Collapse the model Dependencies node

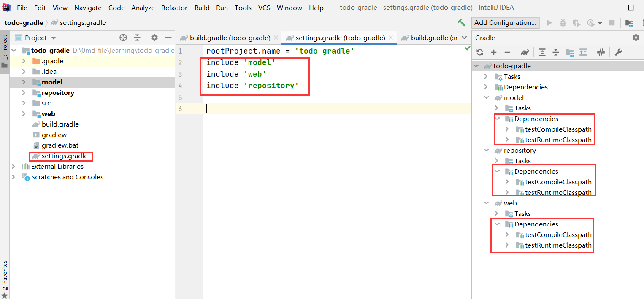[x=497, y=119]
